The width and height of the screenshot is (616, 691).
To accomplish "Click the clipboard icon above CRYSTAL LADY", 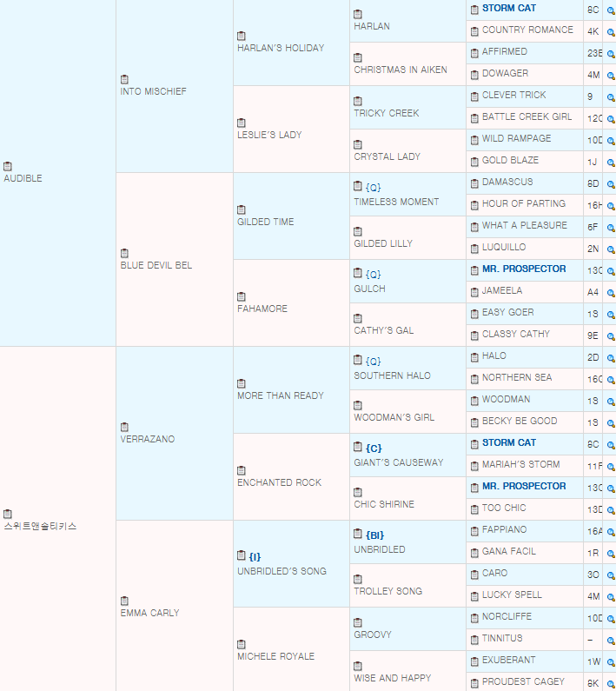I will tap(358, 144).
